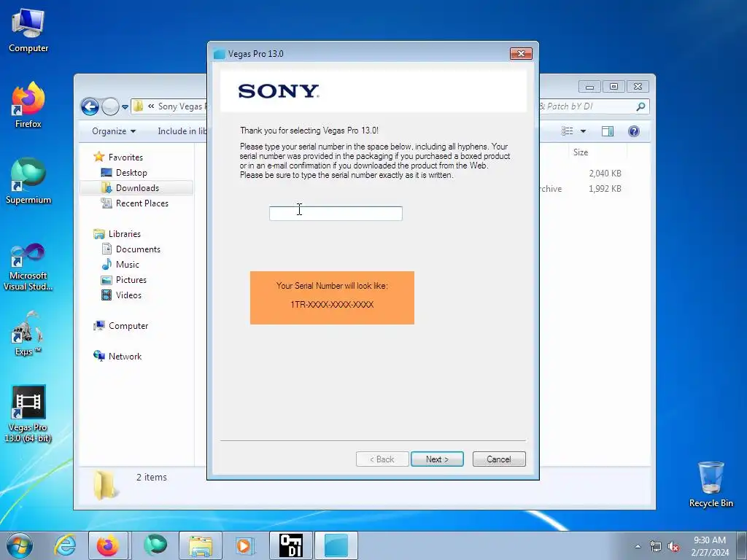The height and width of the screenshot is (560, 747).
Task: Click the Size column header
Action: pos(580,152)
